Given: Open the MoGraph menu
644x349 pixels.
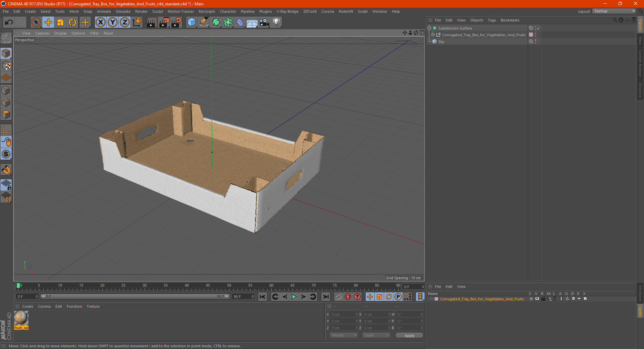Looking at the screenshot, I should point(207,11).
